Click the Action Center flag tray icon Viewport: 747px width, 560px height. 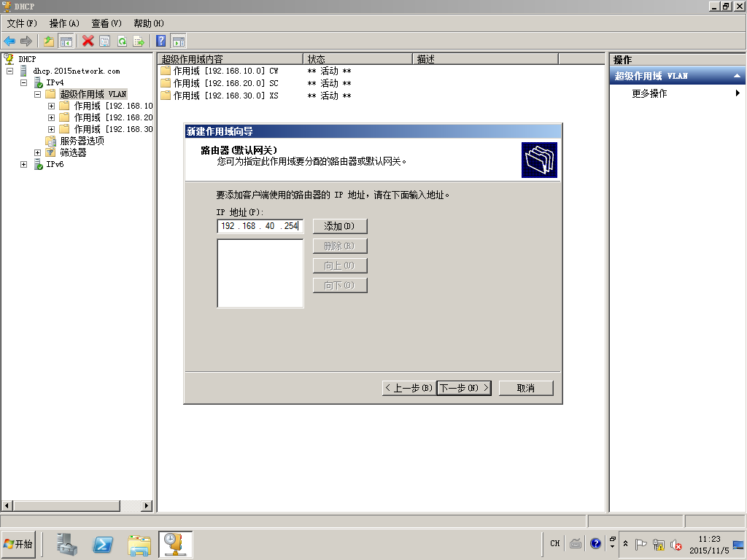[641, 544]
